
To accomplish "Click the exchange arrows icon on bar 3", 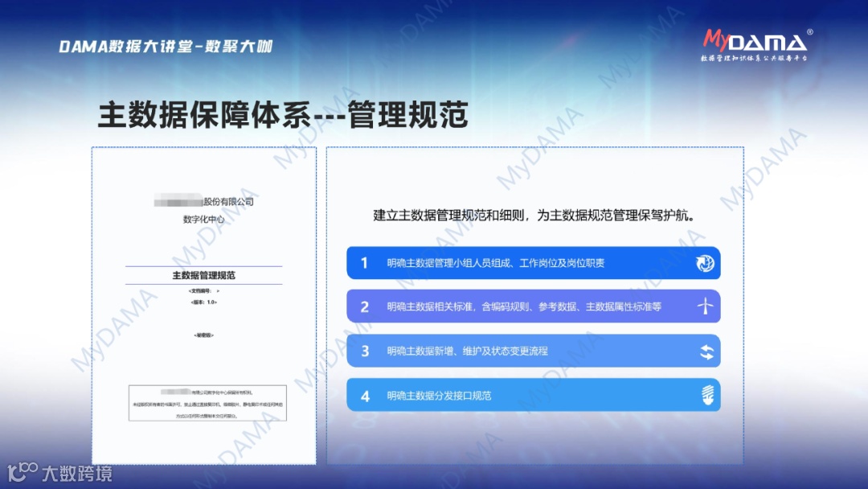I will pyautogui.click(x=703, y=351).
